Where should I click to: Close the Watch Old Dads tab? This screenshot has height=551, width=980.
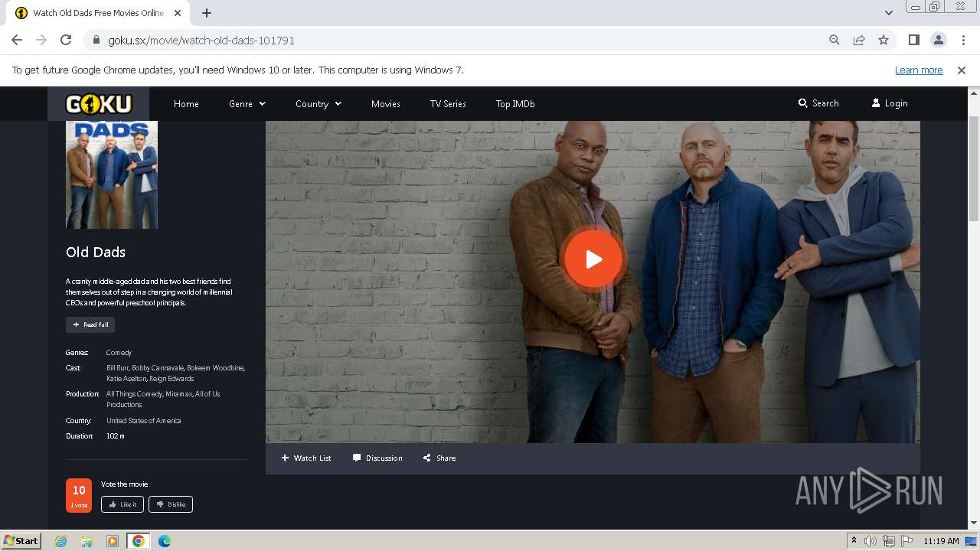coord(178,13)
